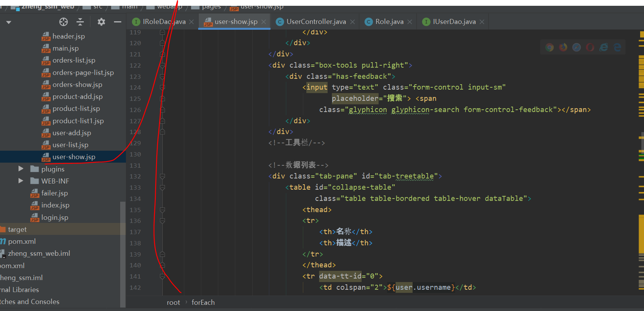The height and width of the screenshot is (311, 644).
Task: Place cursor on placeholder attribute text
Action: tap(355, 99)
